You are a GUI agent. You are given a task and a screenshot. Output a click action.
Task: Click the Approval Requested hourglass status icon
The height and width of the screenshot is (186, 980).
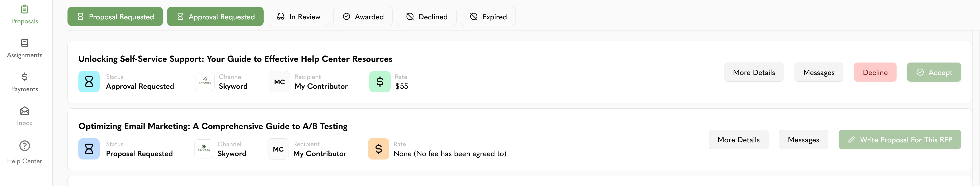(89, 82)
